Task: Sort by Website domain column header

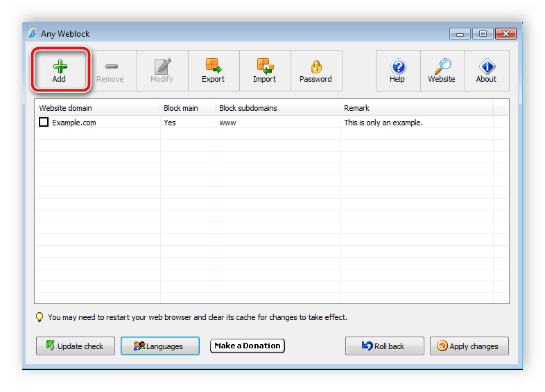Action: click(97, 108)
